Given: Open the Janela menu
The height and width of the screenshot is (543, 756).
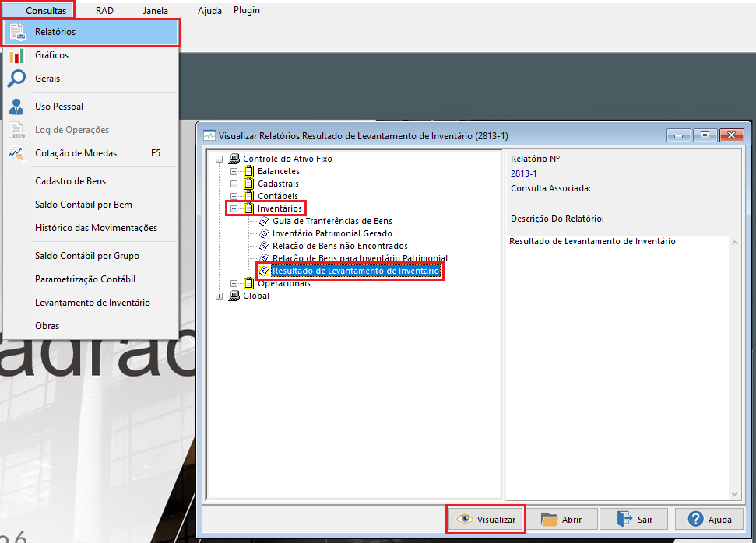Looking at the screenshot, I should (x=155, y=11).
